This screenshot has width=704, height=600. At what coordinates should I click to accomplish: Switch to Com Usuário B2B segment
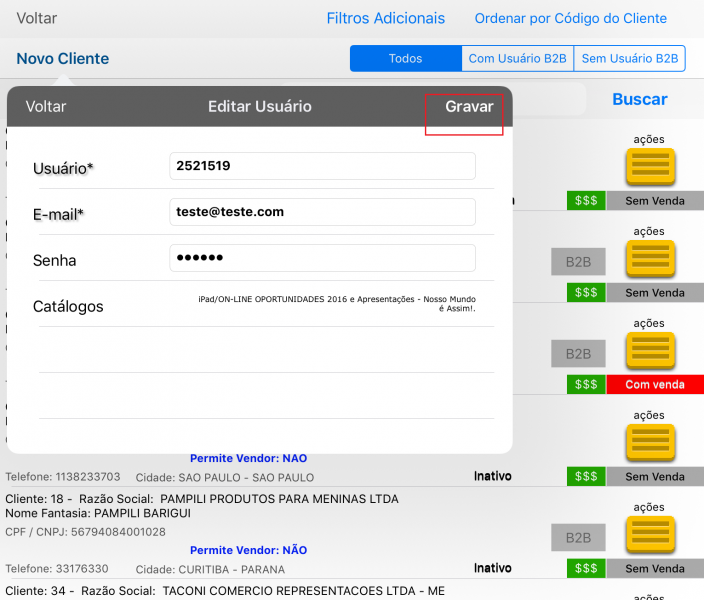click(x=517, y=59)
